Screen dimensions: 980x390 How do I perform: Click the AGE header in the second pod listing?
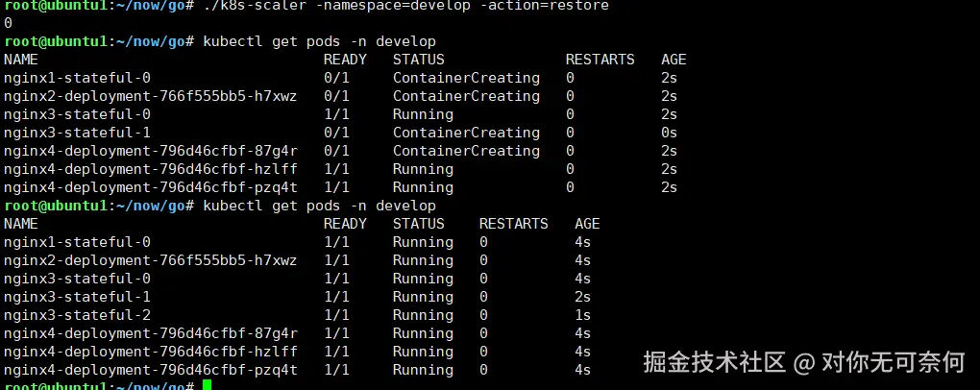(587, 224)
